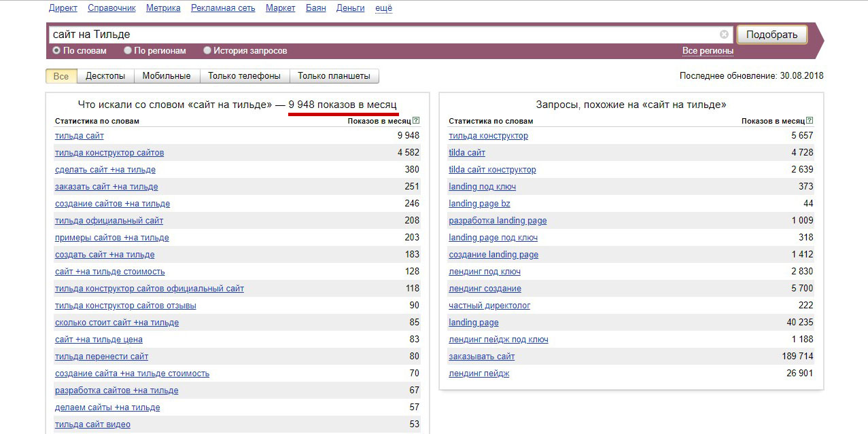Screen dimensions: 868x434
Task: Open the 'примеры сайтов +на тильде' link
Action: pos(112,238)
